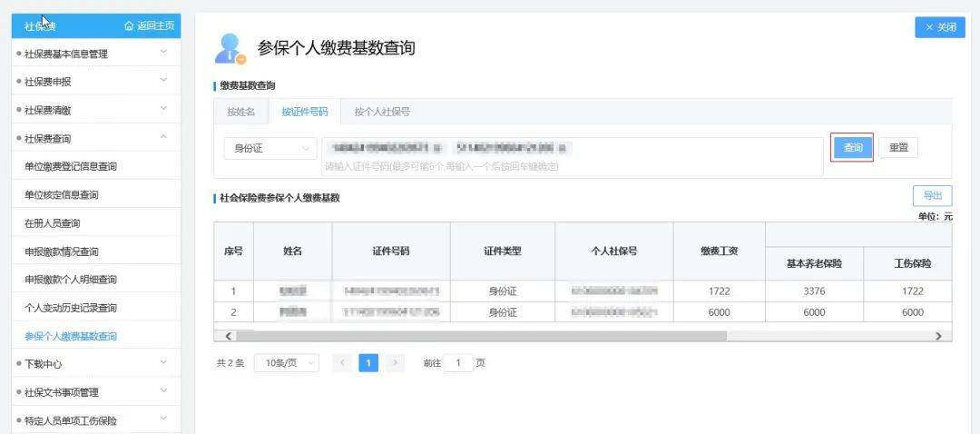The image size is (980, 434).
Task: Click the next page arrow icon
Action: tap(395, 363)
